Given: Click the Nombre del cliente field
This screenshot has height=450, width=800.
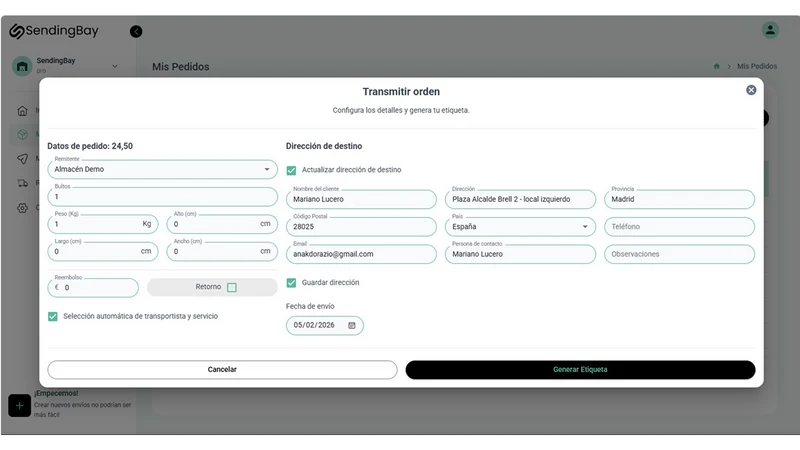Looking at the screenshot, I should [x=361, y=199].
